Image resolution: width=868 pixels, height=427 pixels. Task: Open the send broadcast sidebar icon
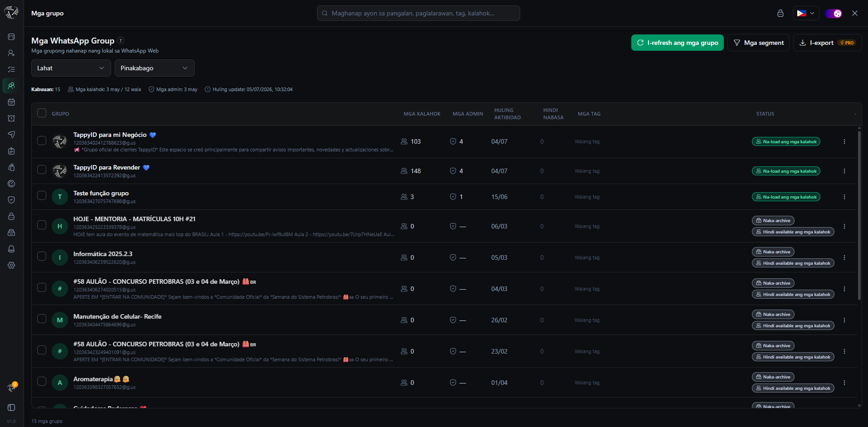(11, 135)
